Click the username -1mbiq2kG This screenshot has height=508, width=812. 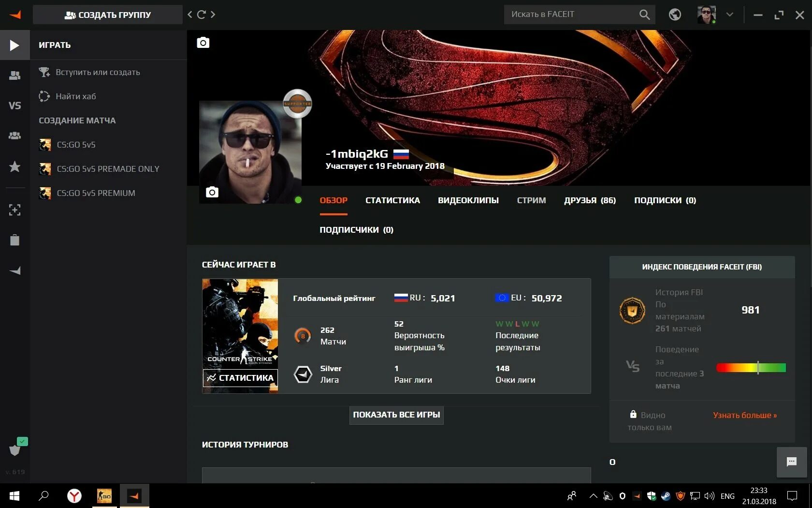point(357,154)
